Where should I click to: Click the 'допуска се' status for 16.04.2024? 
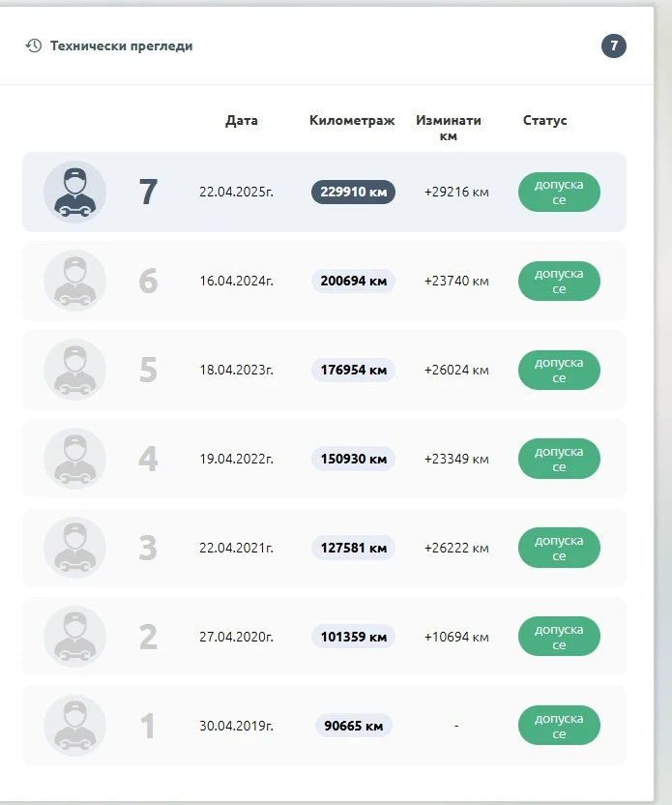pos(559,281)
